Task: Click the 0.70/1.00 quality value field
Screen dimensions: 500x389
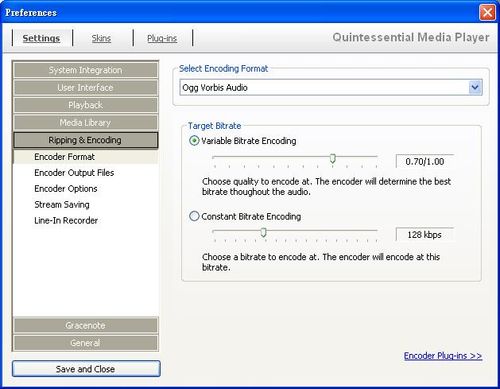Action: [x=425, y=162]
